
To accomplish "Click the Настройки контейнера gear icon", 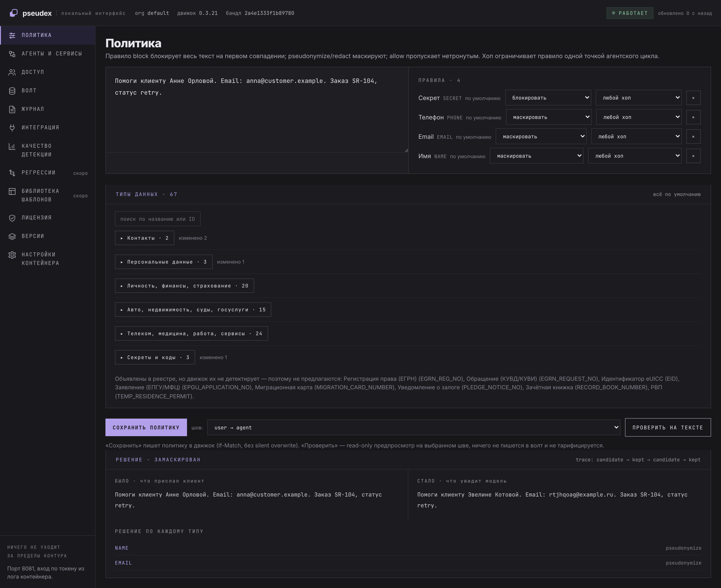I will click(x=12, y=255).
